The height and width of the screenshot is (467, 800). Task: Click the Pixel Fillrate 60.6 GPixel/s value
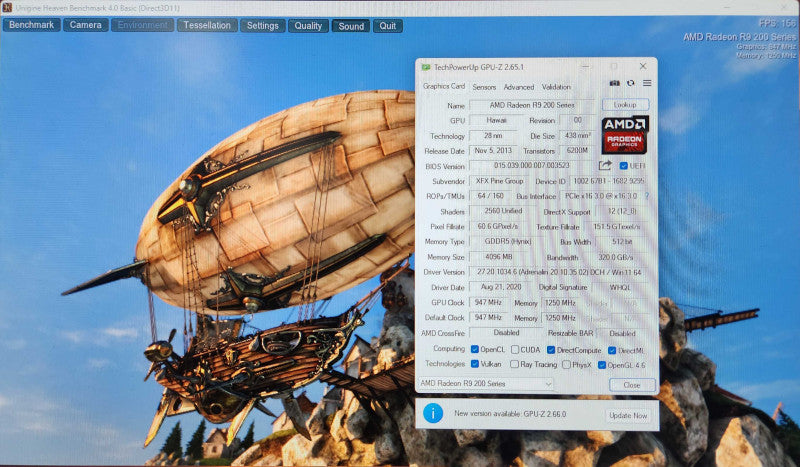point(497,226)
